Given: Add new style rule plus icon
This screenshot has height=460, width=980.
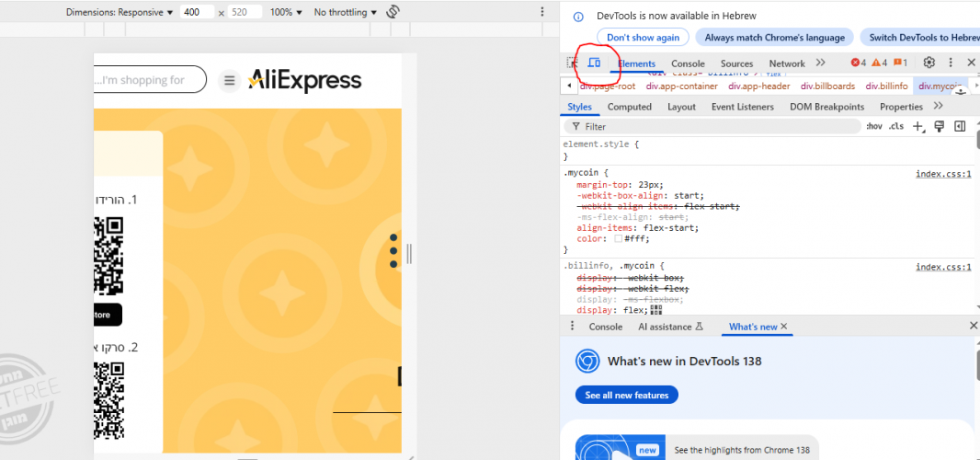Looking at the screenshot, I should point(918,126).
